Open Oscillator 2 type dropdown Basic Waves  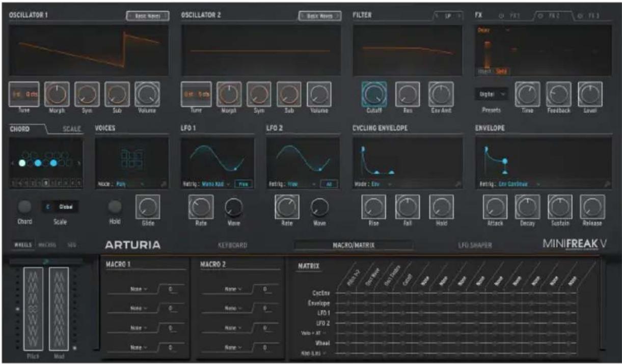pos(319,16)
